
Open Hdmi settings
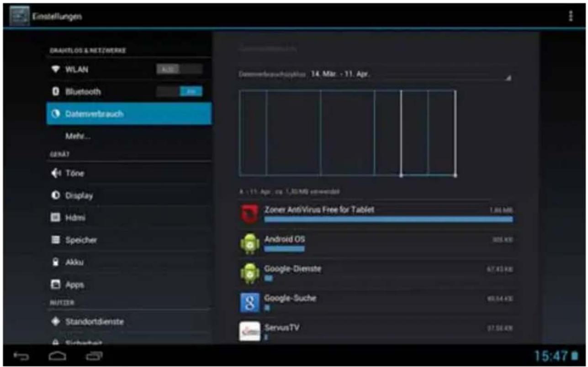(x=129, y=218)
